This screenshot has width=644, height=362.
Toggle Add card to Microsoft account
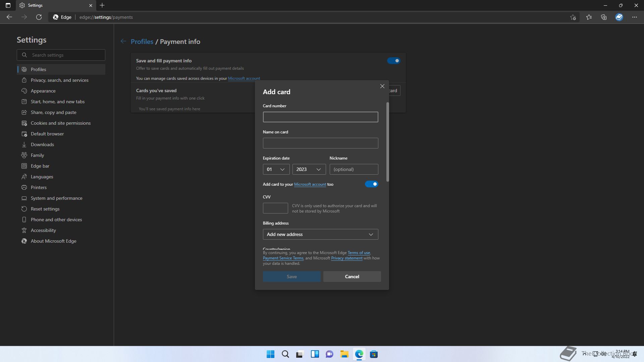371,184
